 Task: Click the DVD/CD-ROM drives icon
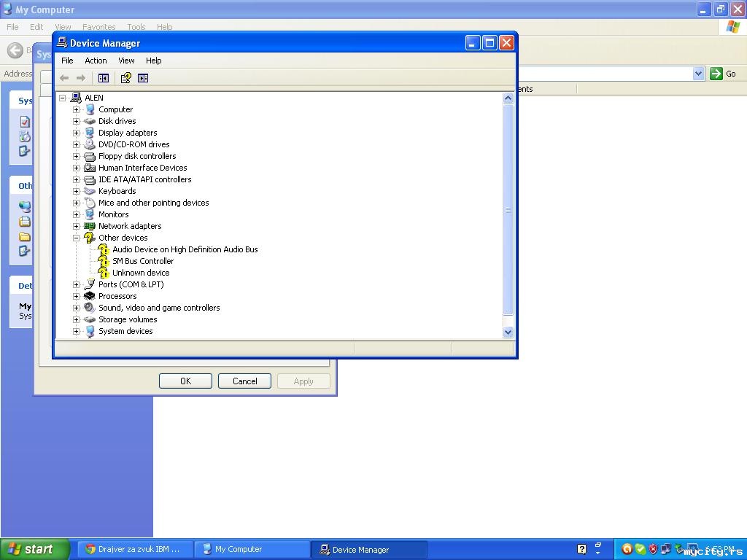pyautogui.click(x=90, y=144)
